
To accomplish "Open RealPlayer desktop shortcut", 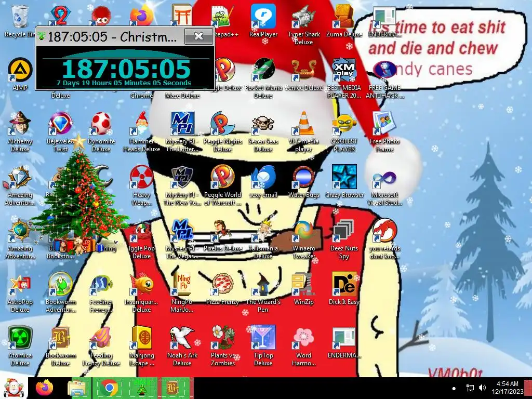I will [263, 21].
